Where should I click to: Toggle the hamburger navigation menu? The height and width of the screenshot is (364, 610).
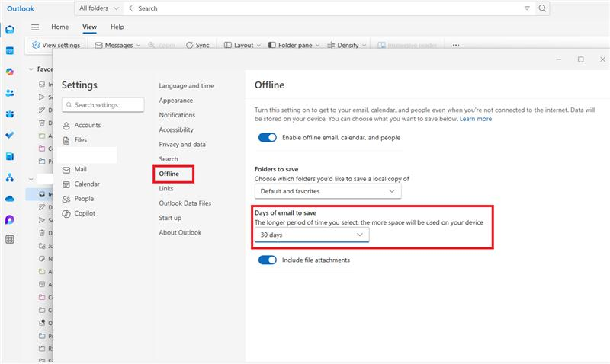(x=35, y=27)
